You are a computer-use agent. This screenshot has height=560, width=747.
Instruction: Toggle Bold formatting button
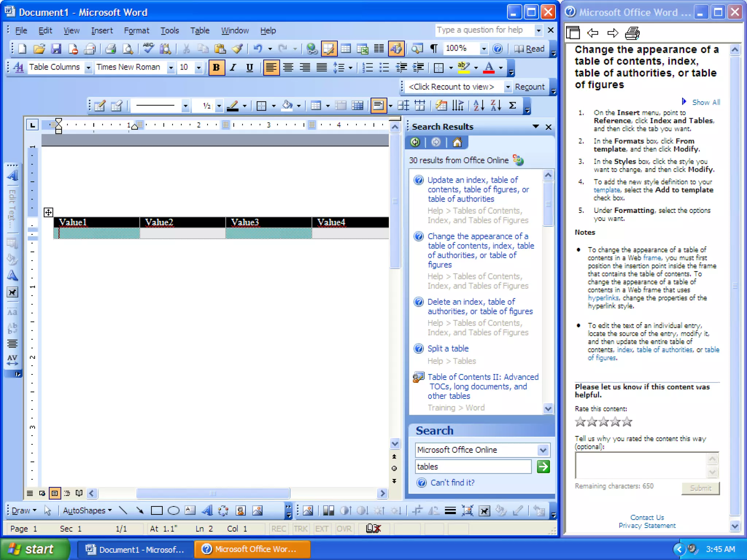(x=216, y=67)
